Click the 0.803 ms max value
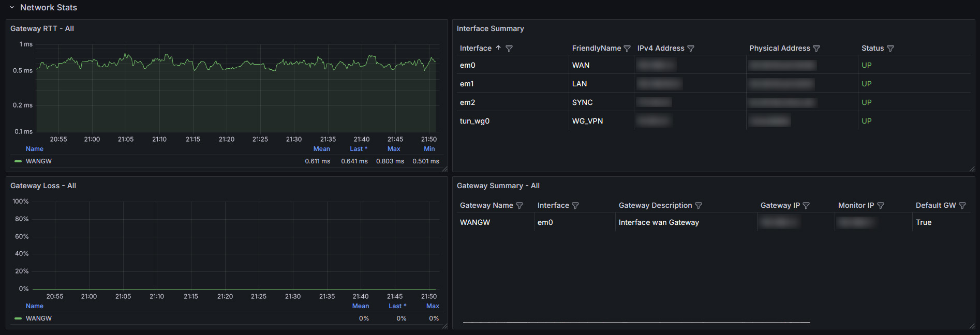The width and height of the screenshot is (980, 335). [x=390, y=161]
